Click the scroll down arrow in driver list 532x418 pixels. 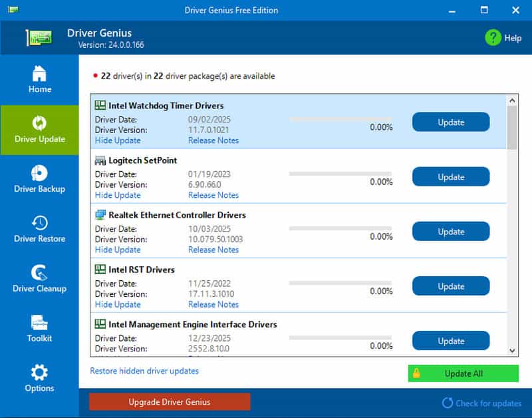512,350
